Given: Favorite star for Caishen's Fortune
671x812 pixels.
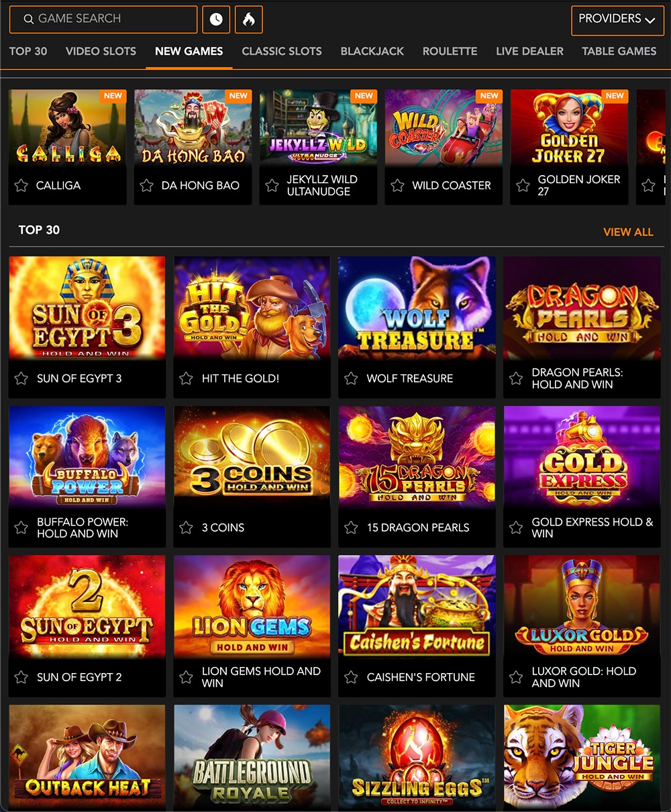Looking at the screenshot, I should click(351, 677).
